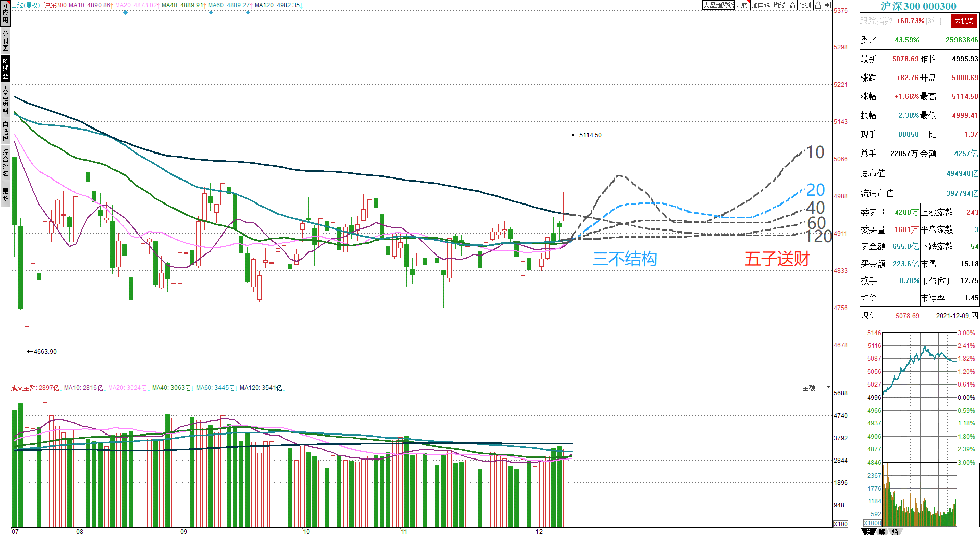Click the 5114.50 high price label

point(590,135)
